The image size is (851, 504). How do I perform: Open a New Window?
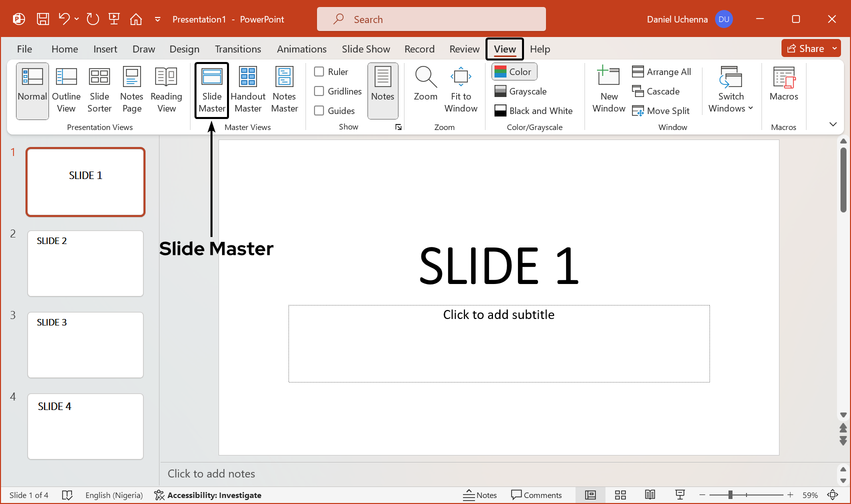(608, 90)
